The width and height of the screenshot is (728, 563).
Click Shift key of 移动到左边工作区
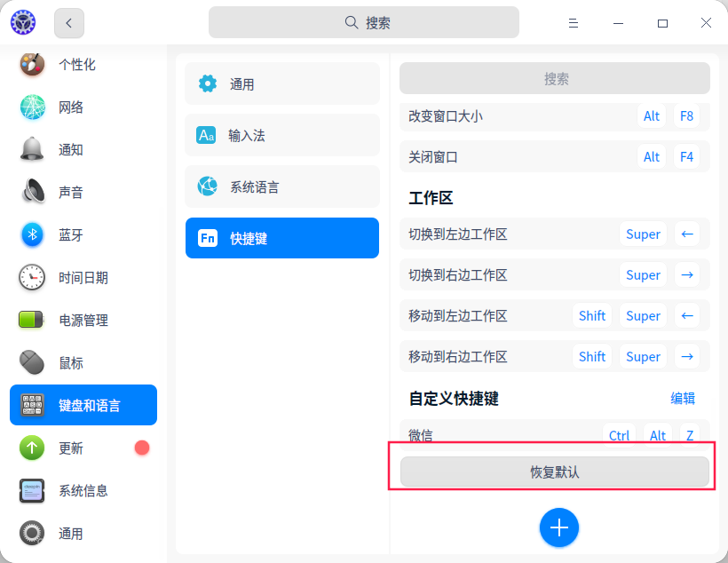[592, 316]
